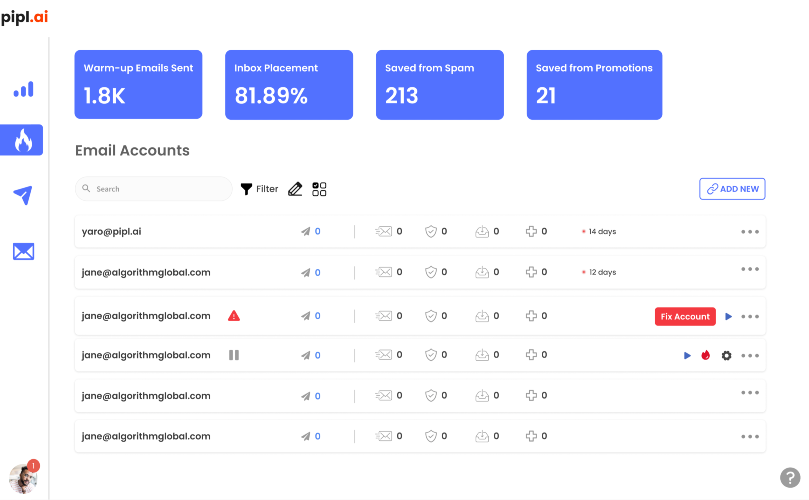809x500 pixels.
Task: Open the more options menu for yaro@pipl.ai
Action: (750, 232)
